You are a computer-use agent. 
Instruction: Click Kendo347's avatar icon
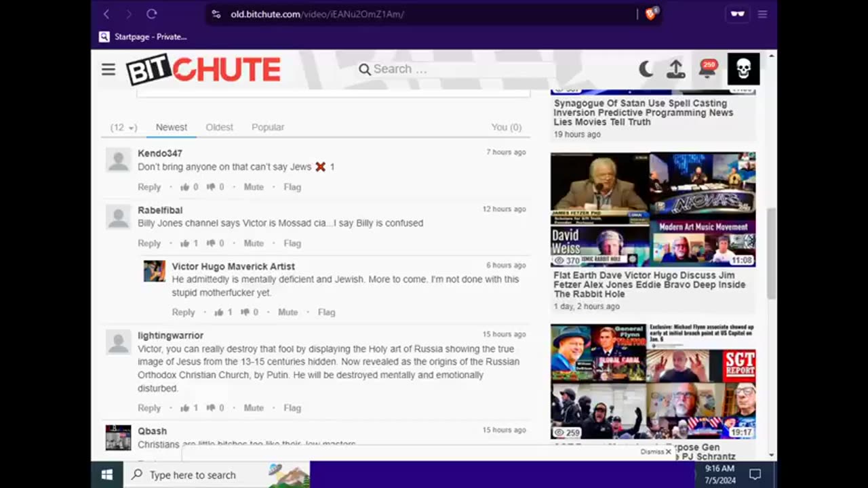point(118,161)
